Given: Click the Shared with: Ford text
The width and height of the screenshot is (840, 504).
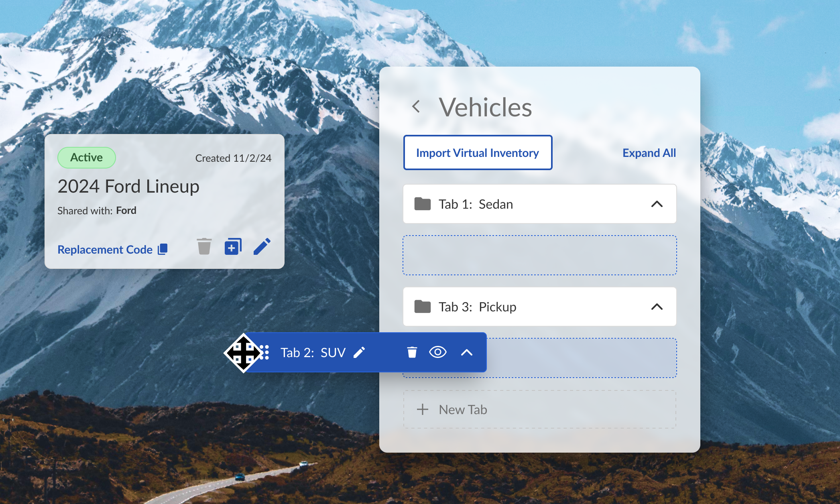Looking at the screenshot, I should click(x=97, y=211).
